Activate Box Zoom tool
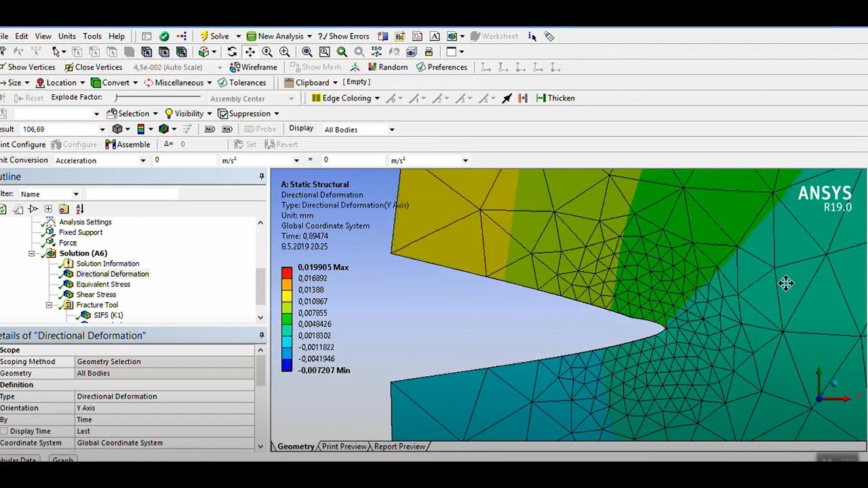This screenshot has width=868, height=488. [285, 52]
